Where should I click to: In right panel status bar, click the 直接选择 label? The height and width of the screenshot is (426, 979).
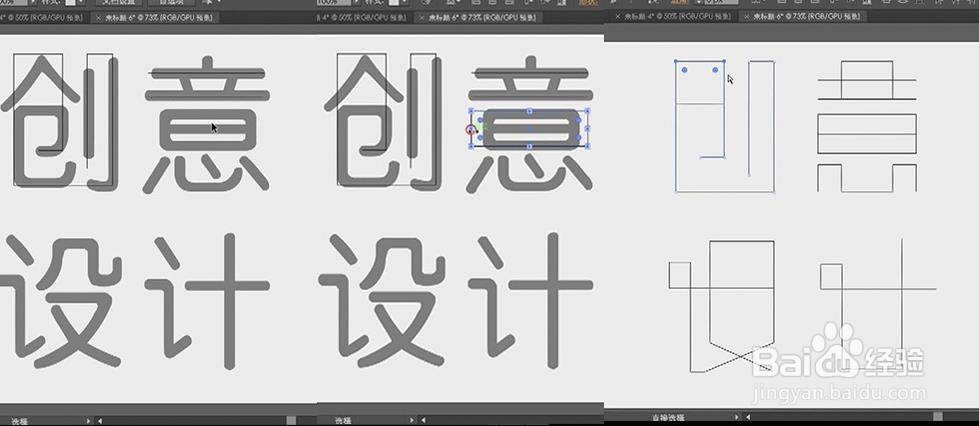pos(667,417)
